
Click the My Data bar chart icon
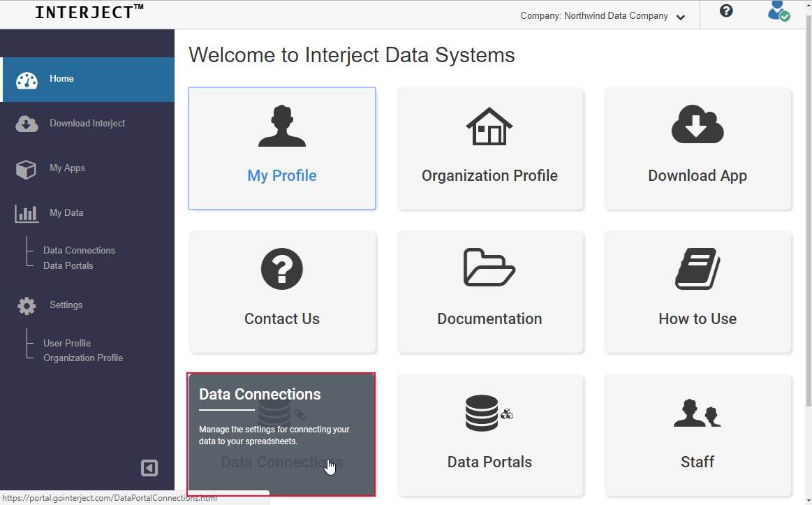[27, 214]
